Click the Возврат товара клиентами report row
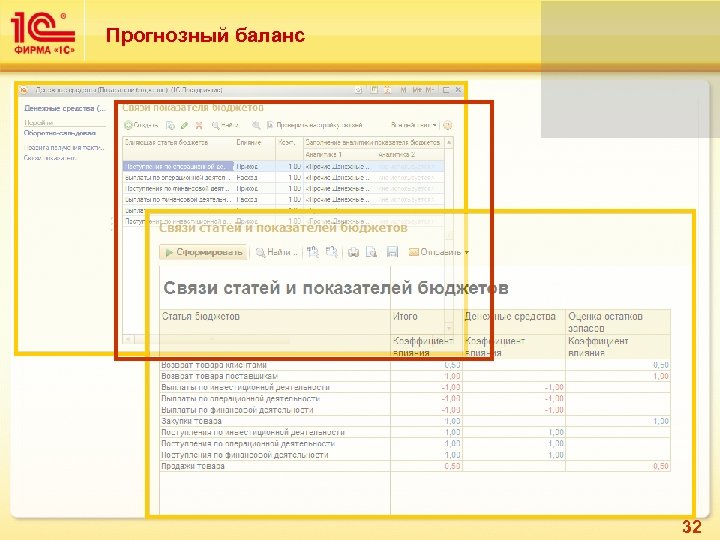The width and height of the screenshot is (720, 540). click(415, 365)
